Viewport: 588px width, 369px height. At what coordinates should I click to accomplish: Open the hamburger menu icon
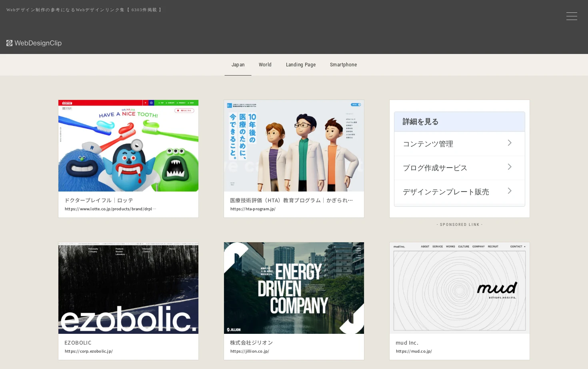click(x=572, y=16)
